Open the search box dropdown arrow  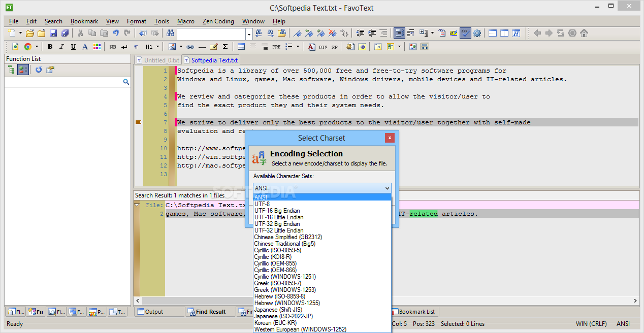point(249,34)
